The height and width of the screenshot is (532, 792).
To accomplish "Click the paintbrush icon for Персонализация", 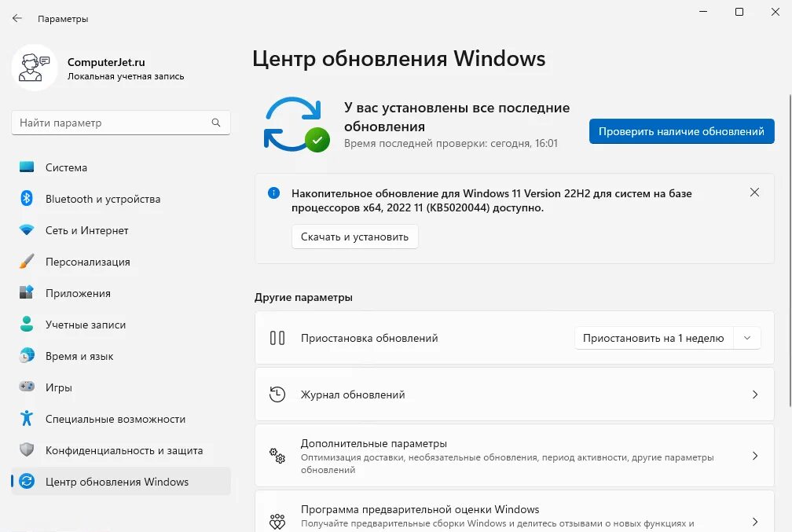I will tap(27, 261).
